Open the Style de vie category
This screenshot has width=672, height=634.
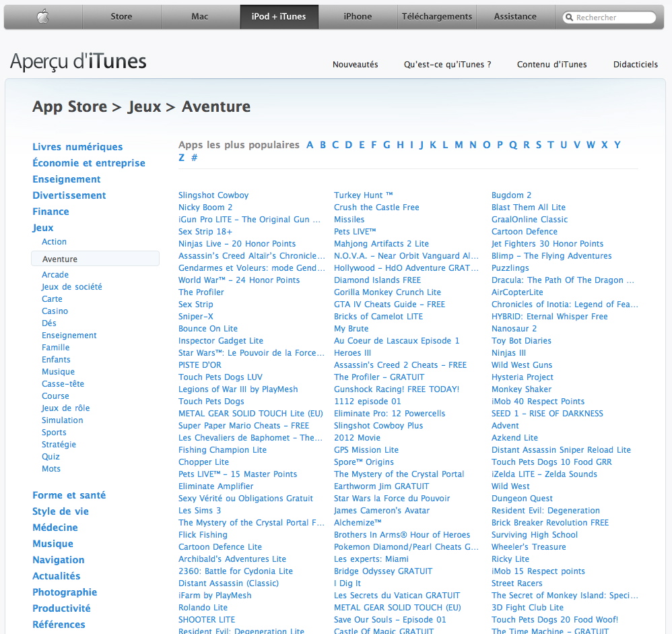pos(61,511)
